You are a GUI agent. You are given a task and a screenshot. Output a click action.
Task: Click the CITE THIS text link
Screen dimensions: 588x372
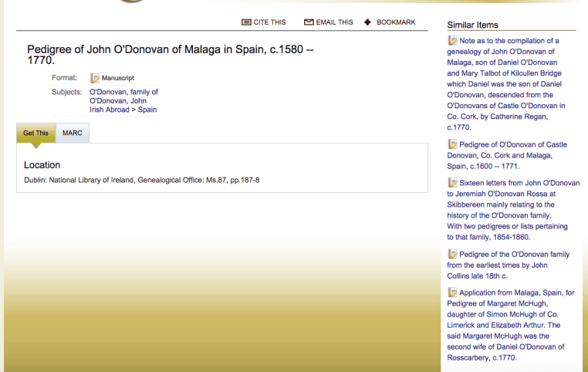point(269,22)
